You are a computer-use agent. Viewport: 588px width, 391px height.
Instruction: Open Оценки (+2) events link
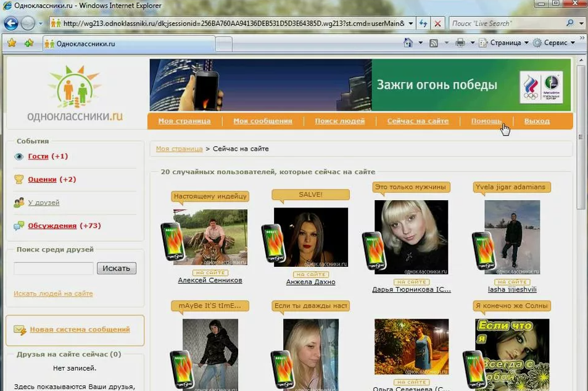click(x=52, y=180)
